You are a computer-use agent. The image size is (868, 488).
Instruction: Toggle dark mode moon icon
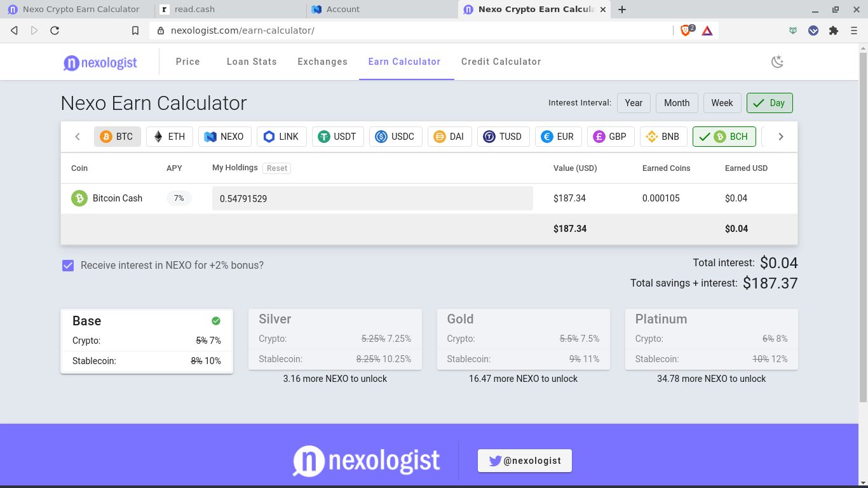point(777,62)
